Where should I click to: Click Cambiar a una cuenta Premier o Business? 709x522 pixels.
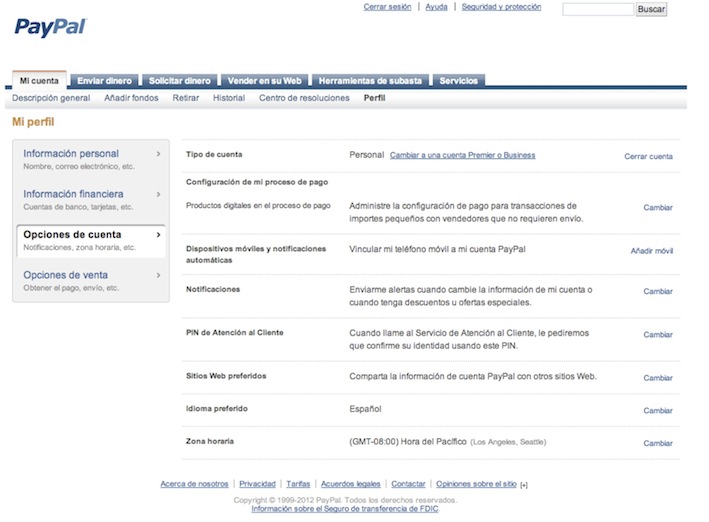tap(462, 155)
